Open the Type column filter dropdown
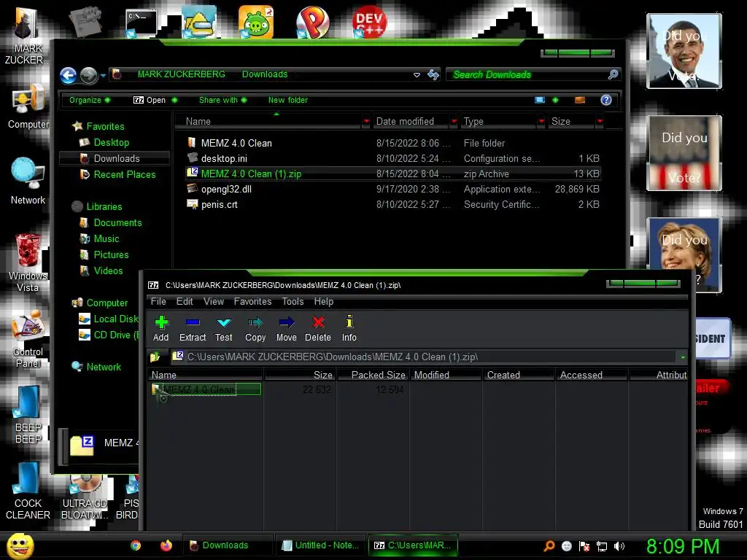Screen dimensions: 747x560 point(541,122)
